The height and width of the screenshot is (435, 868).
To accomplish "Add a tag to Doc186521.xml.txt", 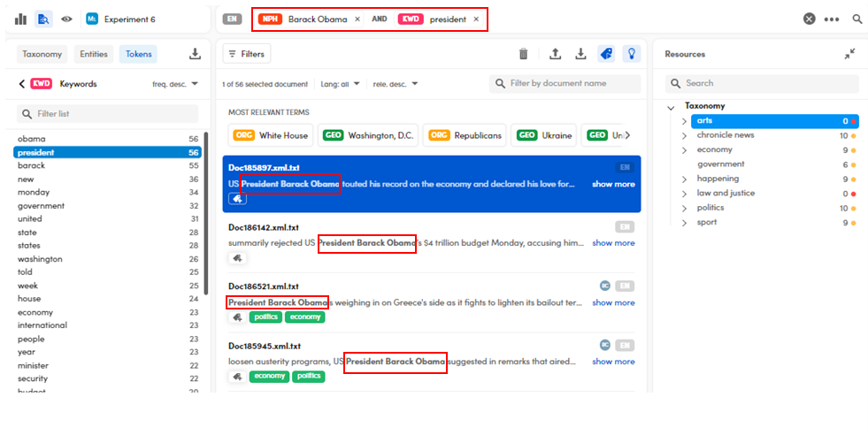I will (x=237, y=317).
